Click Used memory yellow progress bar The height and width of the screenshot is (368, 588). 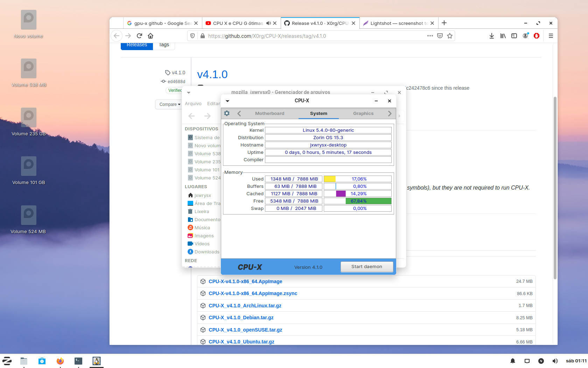pos(358,179)
